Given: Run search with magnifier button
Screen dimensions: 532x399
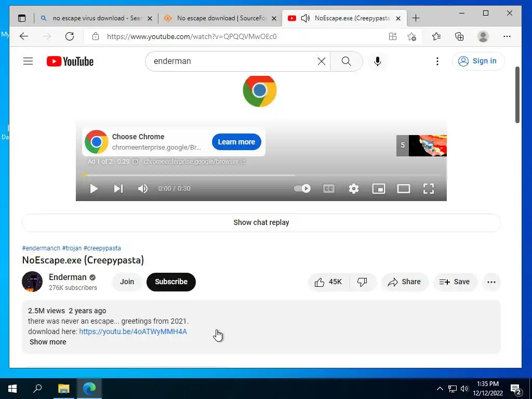Looking at the screenshot, I should pyautogui.click(x=346, y=61).
